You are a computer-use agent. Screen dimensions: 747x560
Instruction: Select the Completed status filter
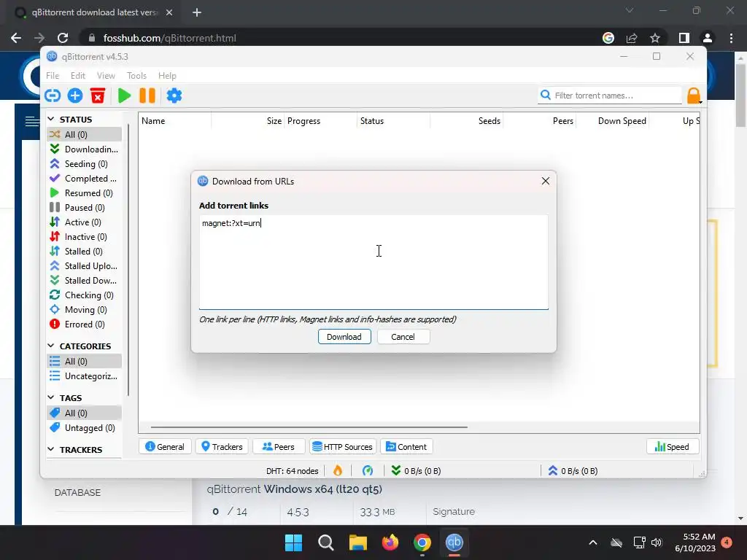85,179
